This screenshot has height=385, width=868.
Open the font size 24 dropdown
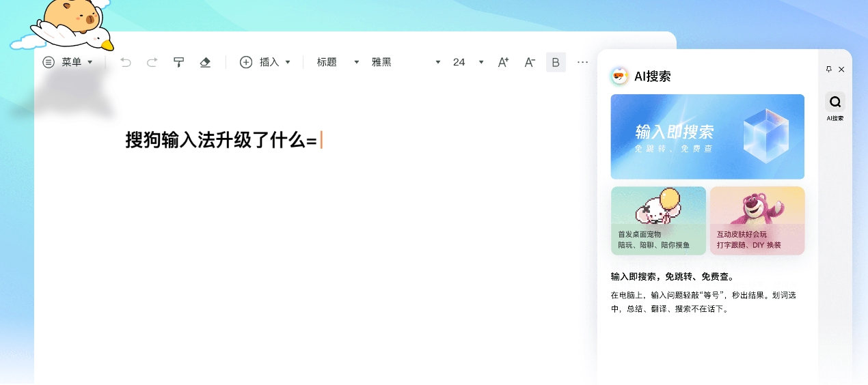click(x=468, y=62)
